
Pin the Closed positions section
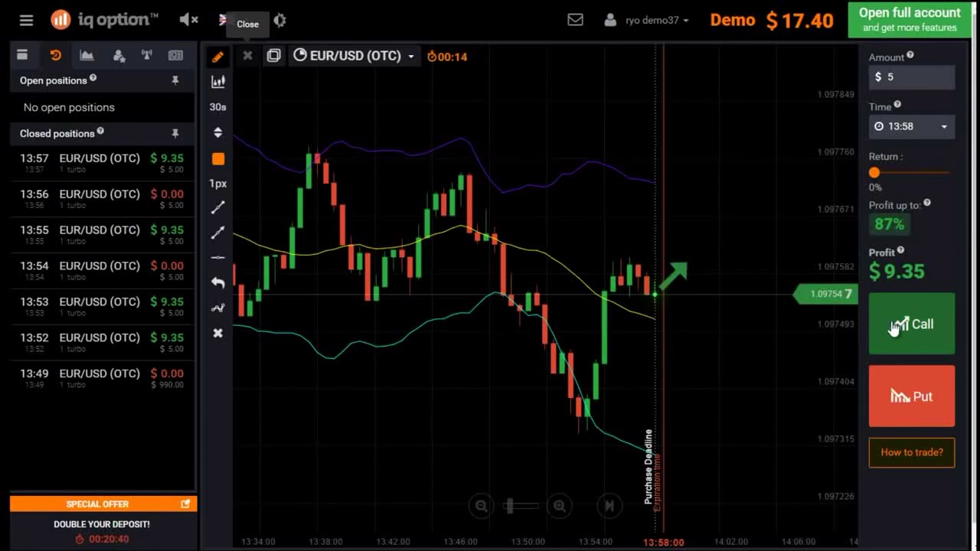click(175, 133)
